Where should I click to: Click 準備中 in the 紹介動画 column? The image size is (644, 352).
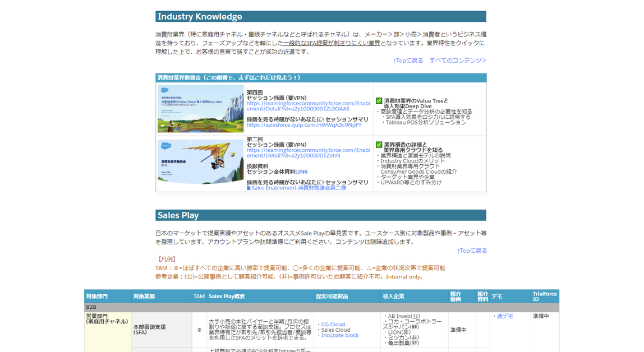pyautogui.click(x=458, y=330)
